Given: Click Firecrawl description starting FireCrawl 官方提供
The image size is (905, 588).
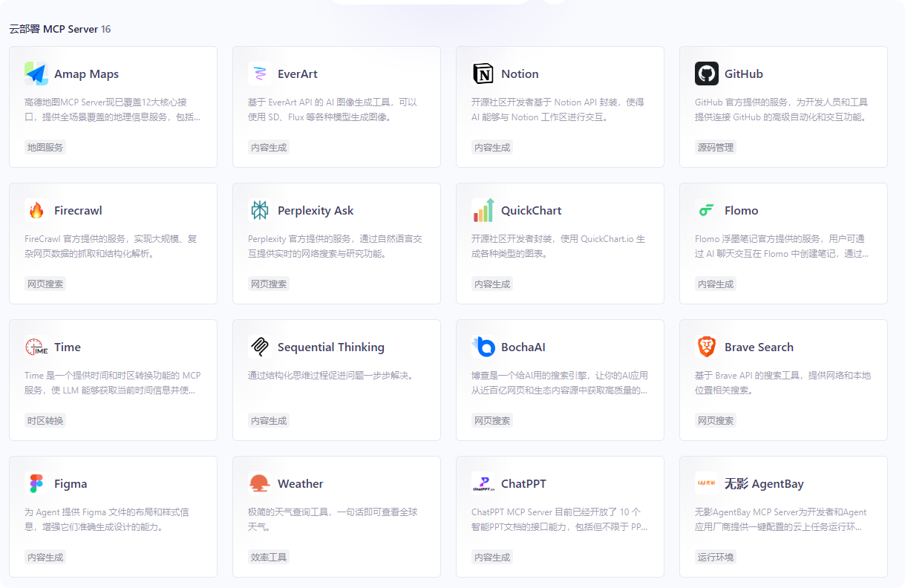Looking at the screenshot, I should click(x=111, y=246).
